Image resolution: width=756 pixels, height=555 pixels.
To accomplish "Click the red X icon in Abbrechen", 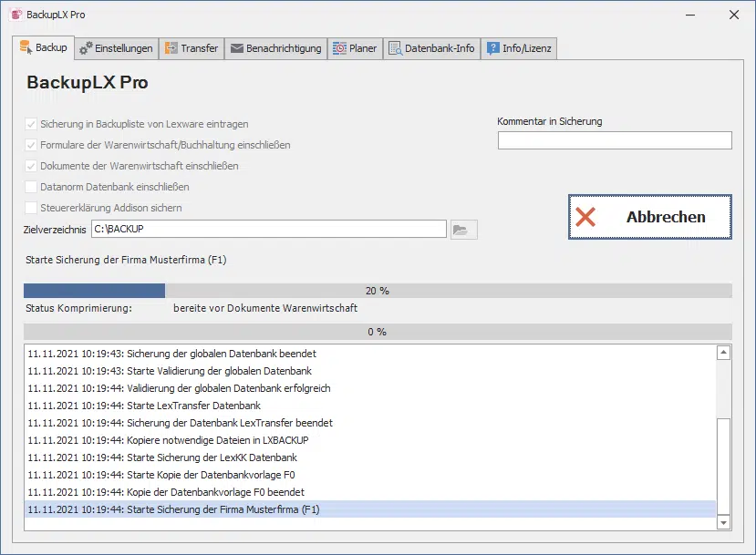I will point(585,217).
